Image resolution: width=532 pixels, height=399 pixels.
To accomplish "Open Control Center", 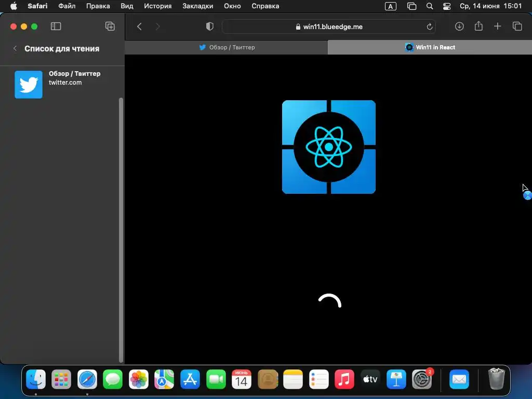I will tap(447, 6).
